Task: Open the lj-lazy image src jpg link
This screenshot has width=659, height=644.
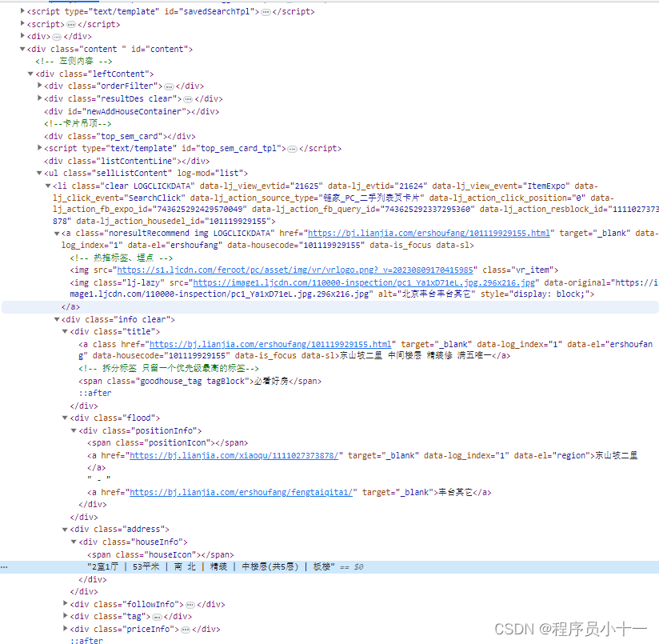Action: [364, 282]
